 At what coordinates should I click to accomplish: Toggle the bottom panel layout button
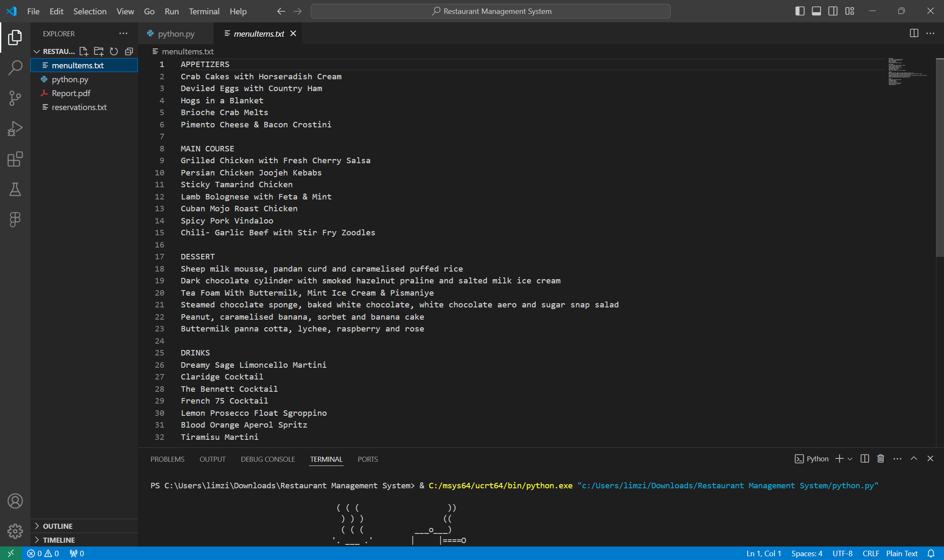(816, 11)
